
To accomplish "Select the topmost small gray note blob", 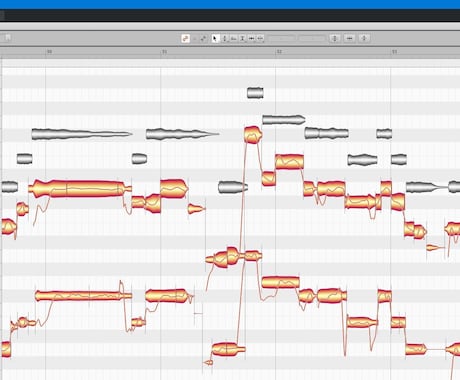I will click(255, 93).
